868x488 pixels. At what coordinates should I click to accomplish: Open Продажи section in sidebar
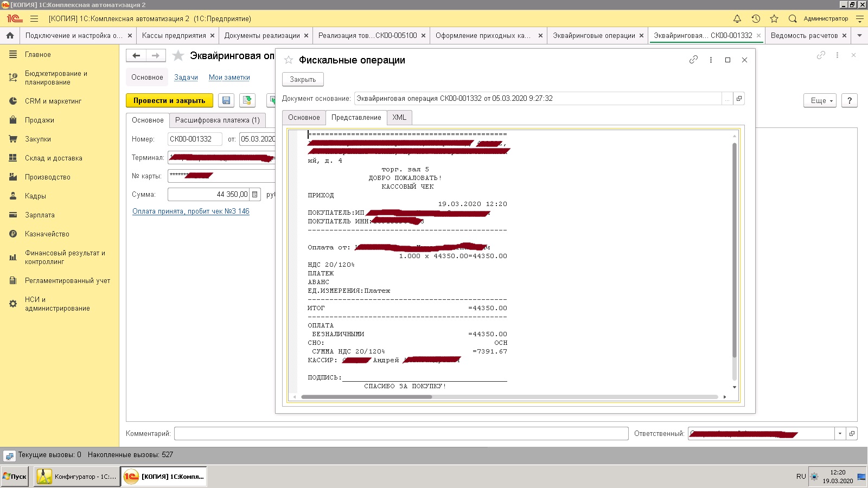[39, 120]
